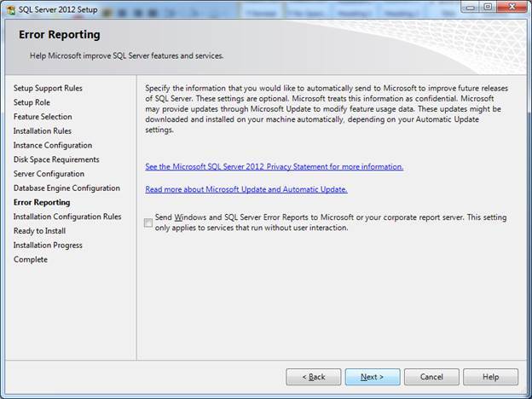The image size is (532, 399).
Task: Select Installation Rules step
Action: (43, 131)
